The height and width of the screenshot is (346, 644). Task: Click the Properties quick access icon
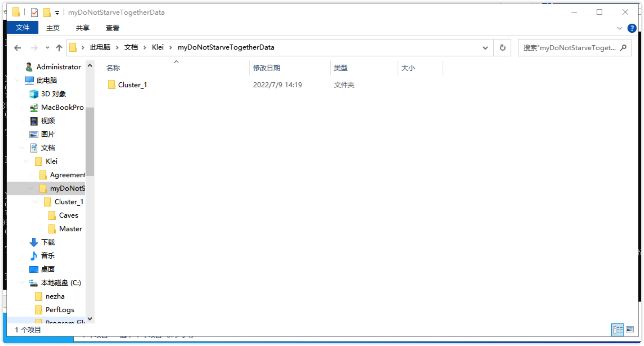[x=34, y=12]
